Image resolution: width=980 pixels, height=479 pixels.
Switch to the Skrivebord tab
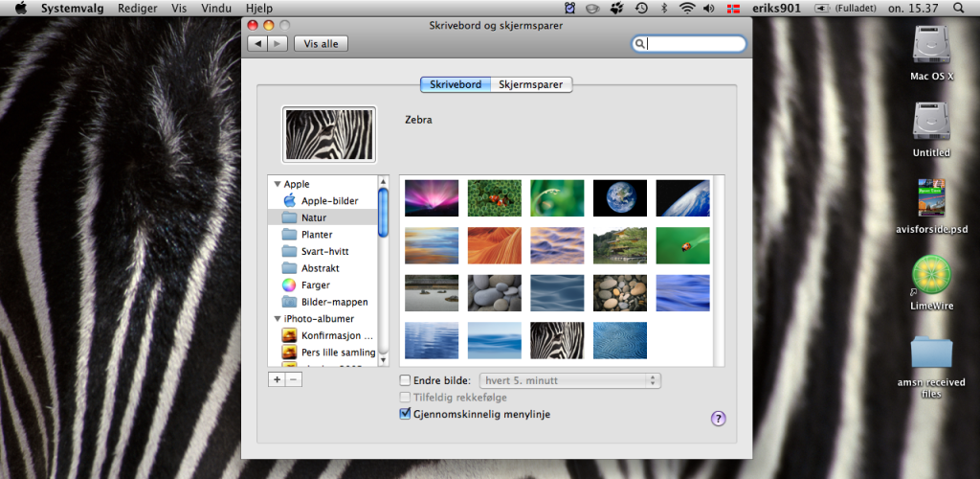tap(455, 84)
